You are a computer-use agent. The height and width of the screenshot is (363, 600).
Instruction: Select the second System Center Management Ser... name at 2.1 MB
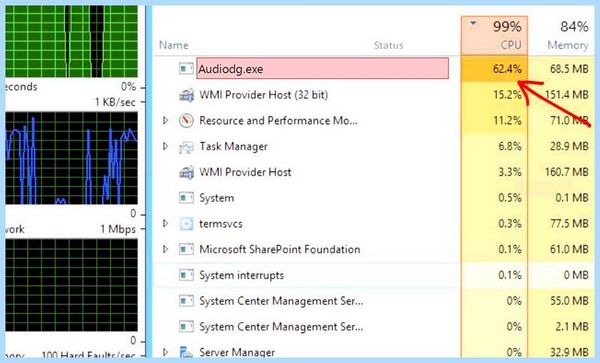281,327
